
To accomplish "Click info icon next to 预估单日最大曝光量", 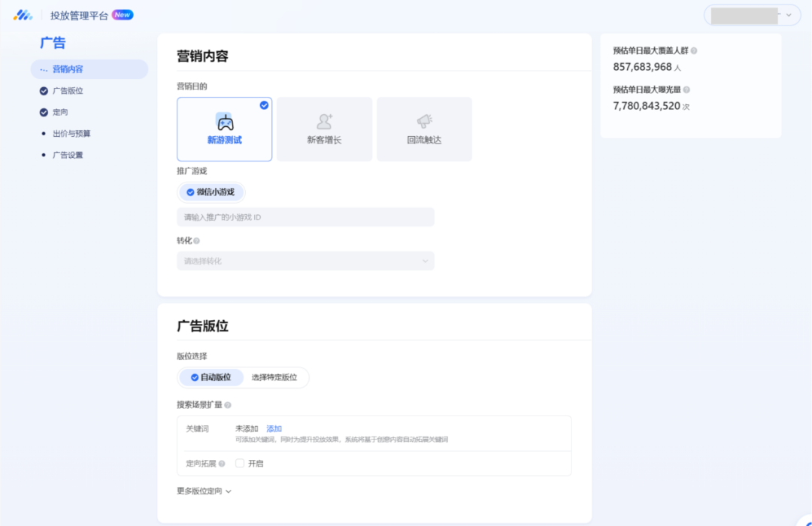I will click(686, 90).
